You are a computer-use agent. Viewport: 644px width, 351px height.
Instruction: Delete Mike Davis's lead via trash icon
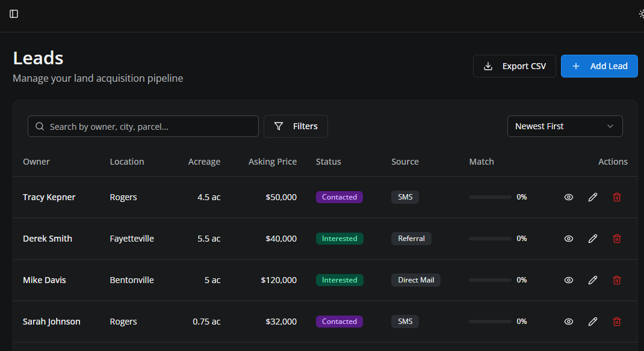click(616, 279)
